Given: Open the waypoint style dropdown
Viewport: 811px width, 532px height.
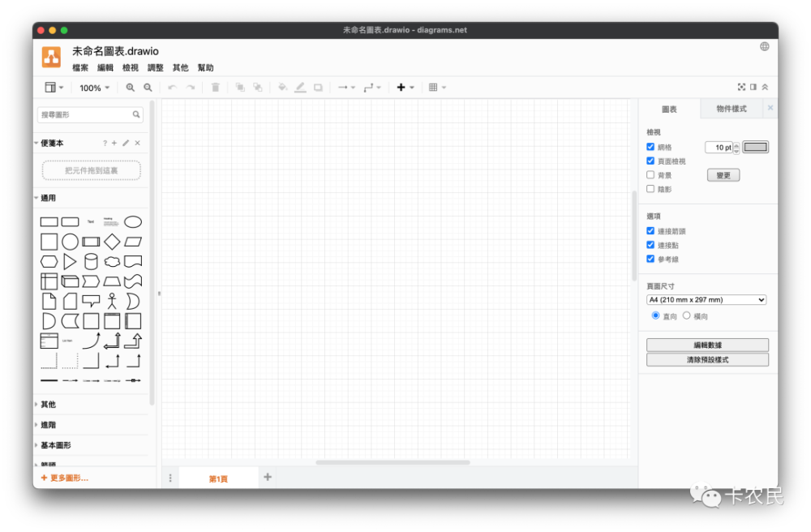Looking at the screenshot, I should click(372, 88).
